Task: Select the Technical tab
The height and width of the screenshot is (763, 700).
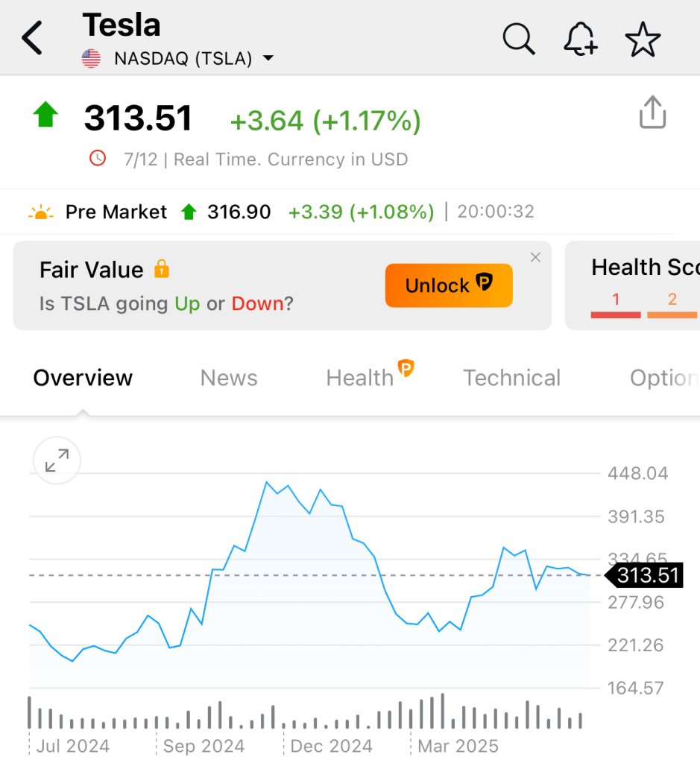Action: 511,378
